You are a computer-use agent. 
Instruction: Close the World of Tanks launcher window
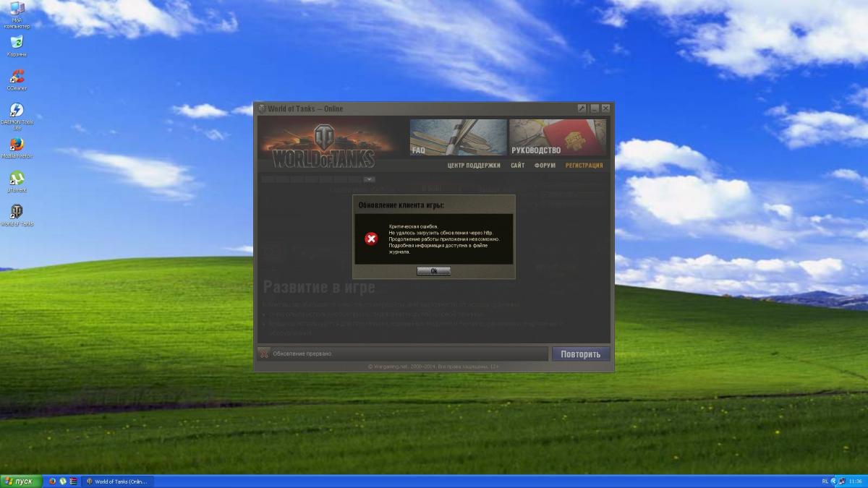coord(606,108)
